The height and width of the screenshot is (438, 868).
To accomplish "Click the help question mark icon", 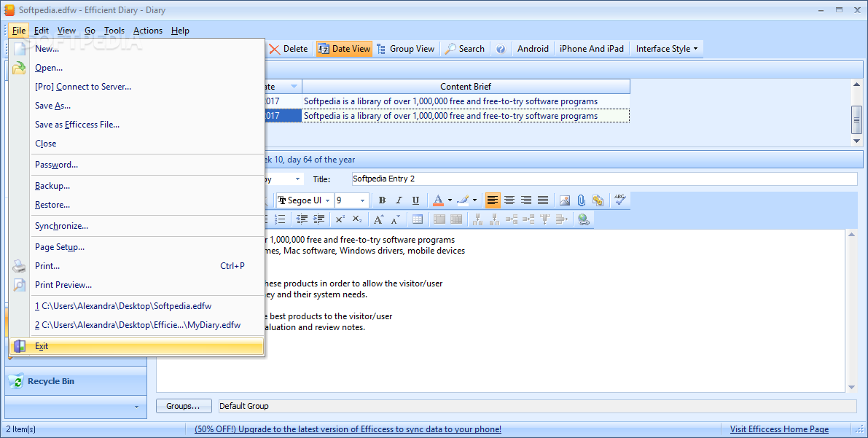I will tap(501, 49).
